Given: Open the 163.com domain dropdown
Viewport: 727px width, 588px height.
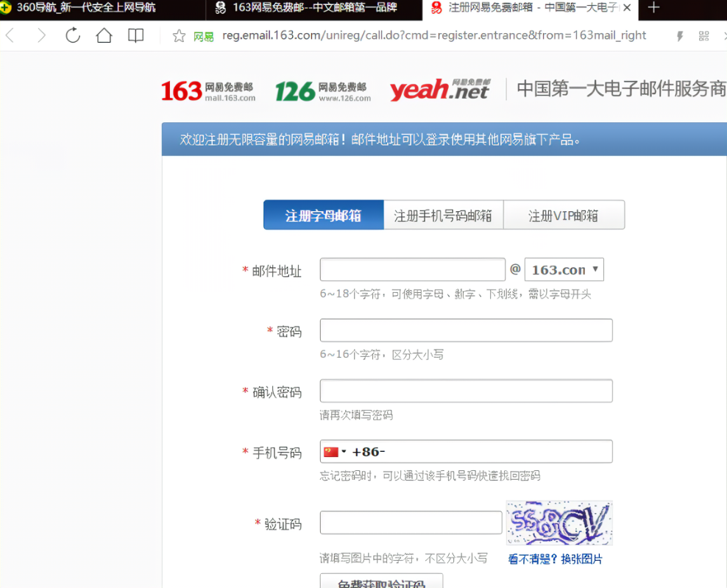Looking at the screenshot, I should coord(564,269).
